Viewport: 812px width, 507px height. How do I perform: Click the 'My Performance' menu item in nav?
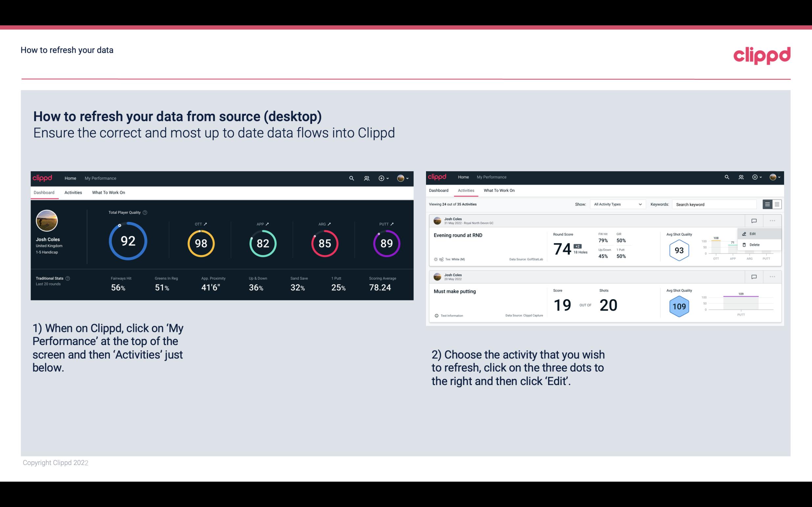99,177
